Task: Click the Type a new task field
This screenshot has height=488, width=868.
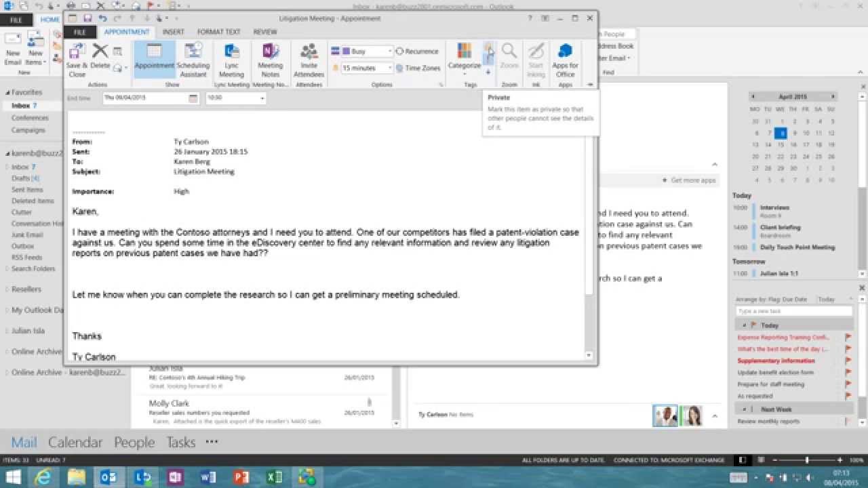Action: 794,311
